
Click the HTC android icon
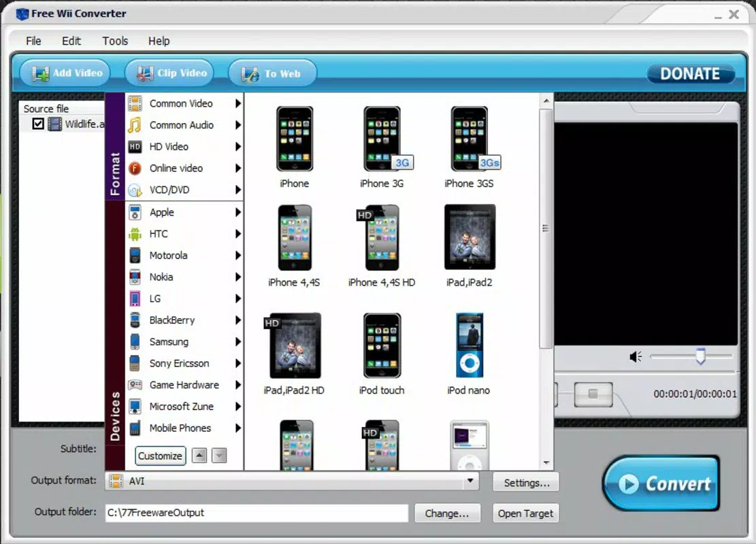tap(135, 234)
